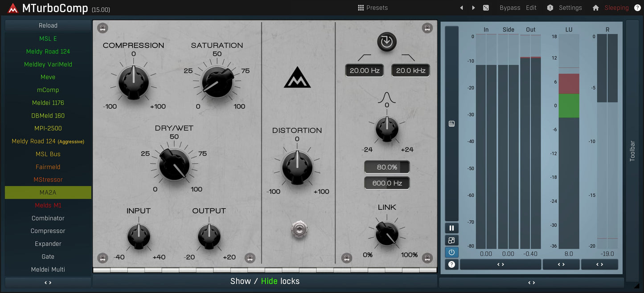Toggle the meters power button

coord(451,252)
